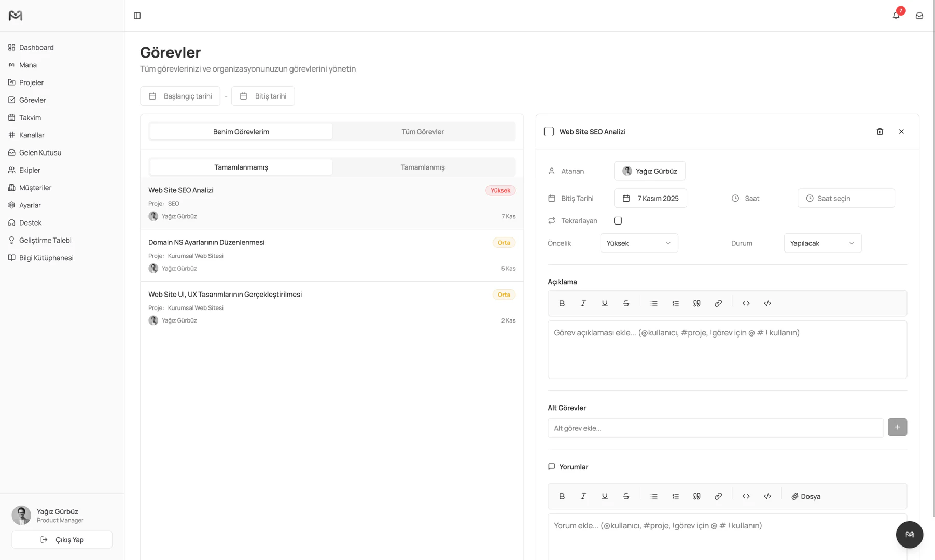Apply strikethrough formatting in the comment toolbar

pyautogui.click(x=626, y=496)
